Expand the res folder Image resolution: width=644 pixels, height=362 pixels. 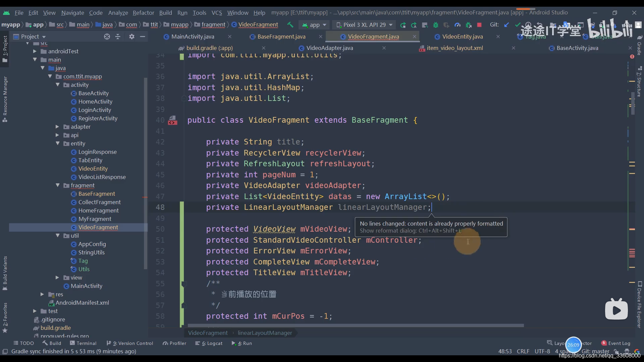(42, 294)
